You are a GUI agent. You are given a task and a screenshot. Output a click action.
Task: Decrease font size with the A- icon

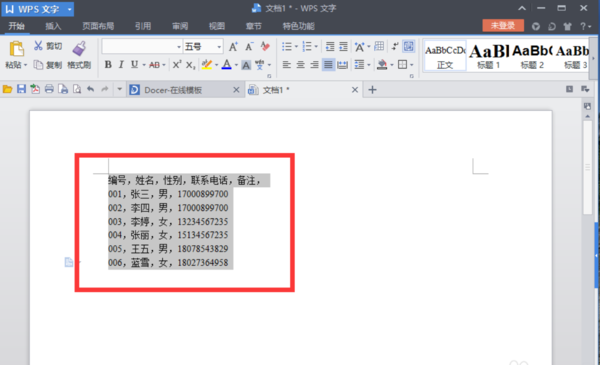coord(249,47)
